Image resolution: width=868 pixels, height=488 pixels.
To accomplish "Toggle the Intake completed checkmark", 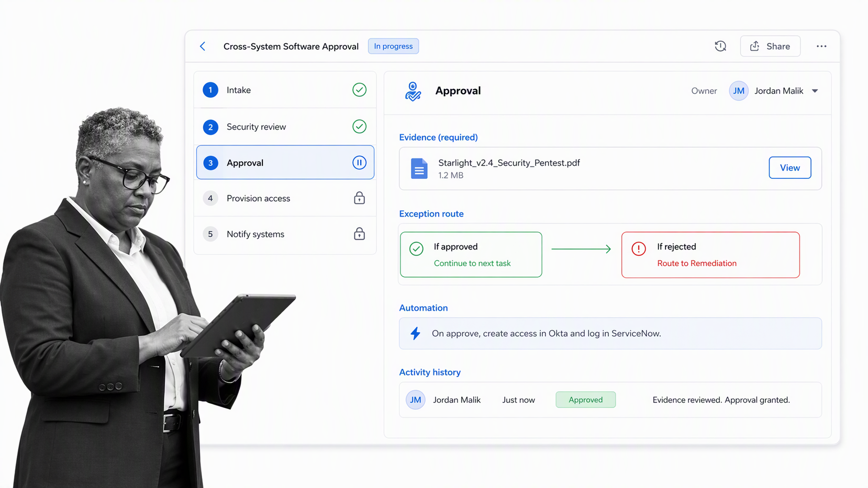I will click(359, 90).
